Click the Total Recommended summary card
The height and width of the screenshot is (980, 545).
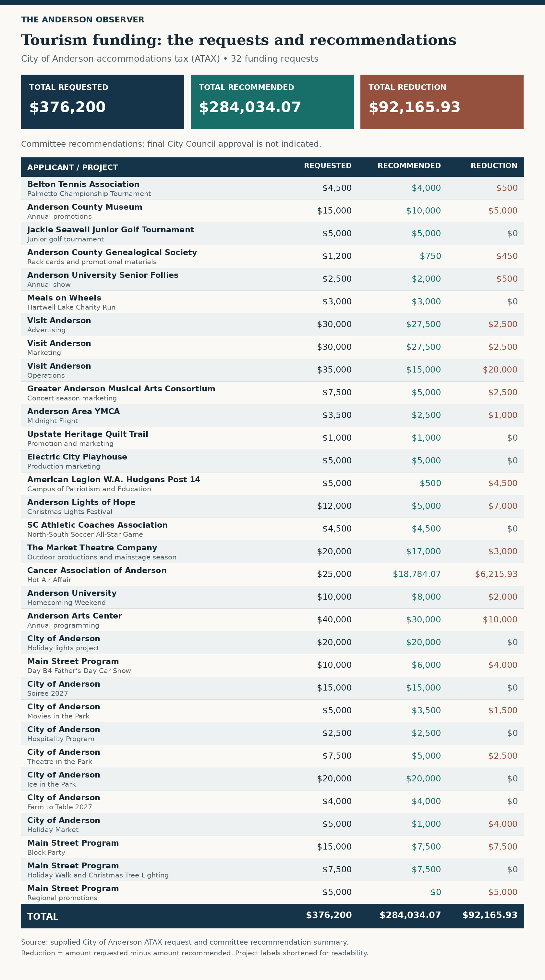(272, 102)
